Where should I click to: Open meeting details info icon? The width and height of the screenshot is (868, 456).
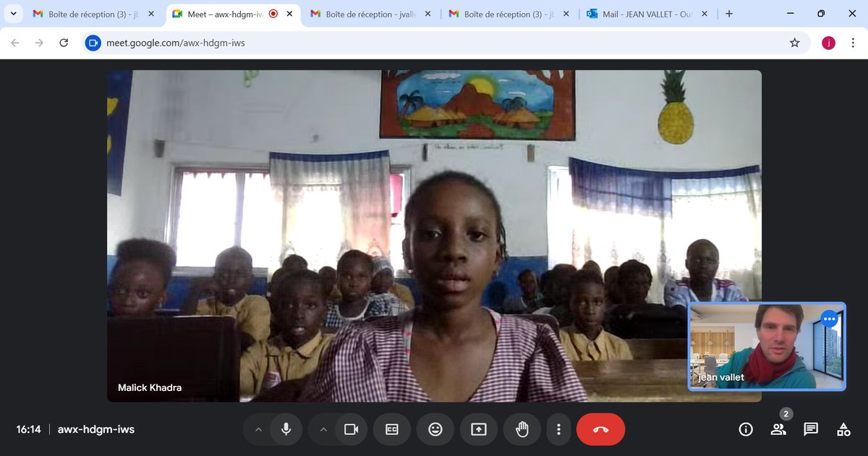(x=746, y=429)
